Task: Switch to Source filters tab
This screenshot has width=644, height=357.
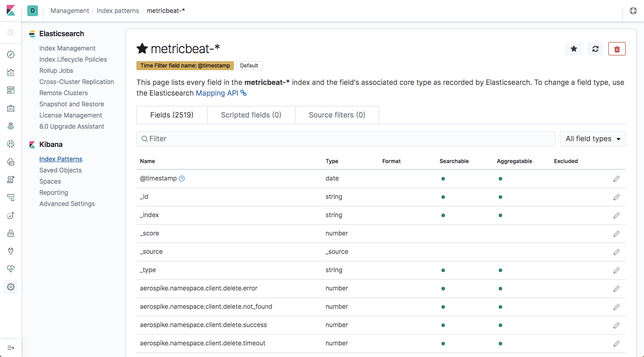Action: pyautogui.click(x=337, y=115)
